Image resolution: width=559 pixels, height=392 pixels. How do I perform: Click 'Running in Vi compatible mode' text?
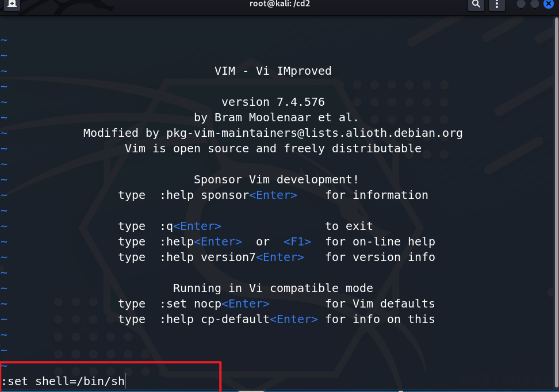273,288
